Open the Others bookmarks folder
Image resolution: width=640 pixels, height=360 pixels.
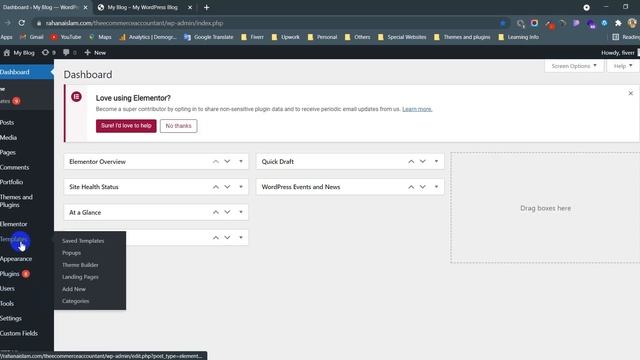pos(358,37)
